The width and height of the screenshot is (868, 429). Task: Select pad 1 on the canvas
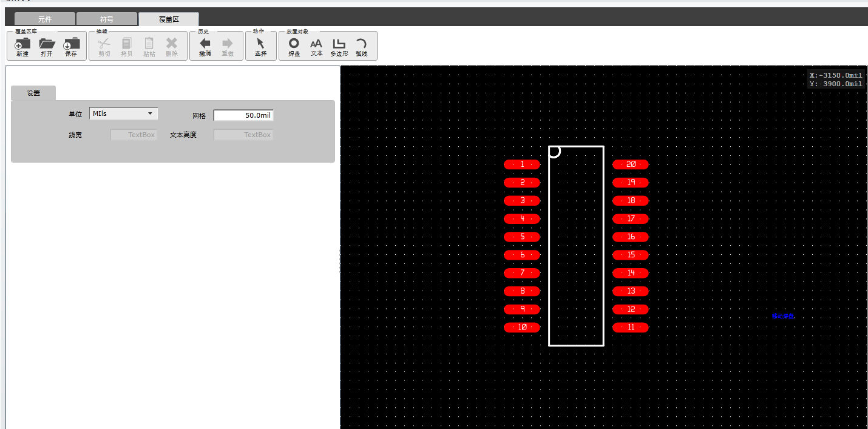tap(522, 164)
